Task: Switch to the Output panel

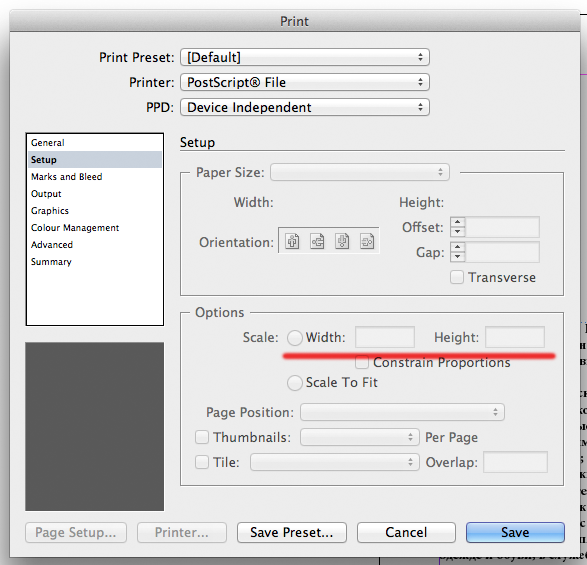Action: (x=95, y=194)
